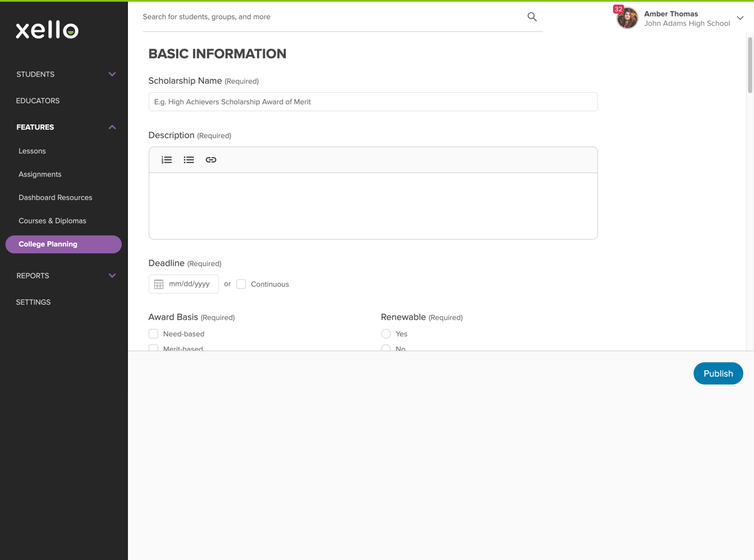Tick the Merit-based award basis checkbox

153,347
